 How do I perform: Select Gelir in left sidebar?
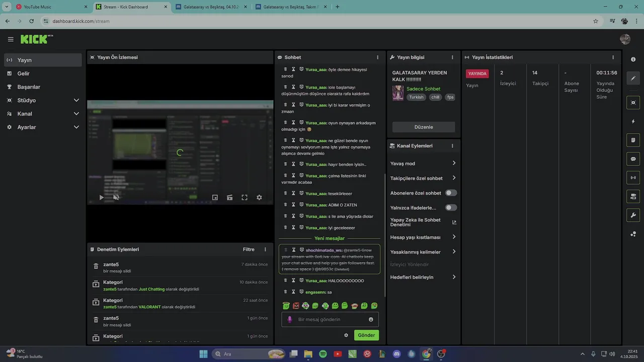click(x=43, y=73)
